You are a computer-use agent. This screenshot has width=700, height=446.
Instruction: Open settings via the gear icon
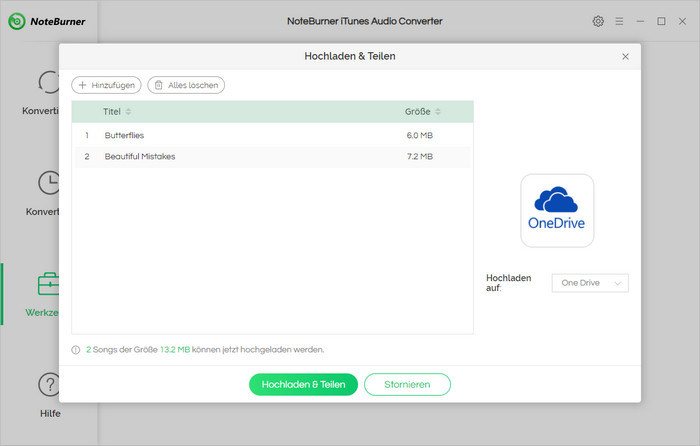click(x=598, y=21)
